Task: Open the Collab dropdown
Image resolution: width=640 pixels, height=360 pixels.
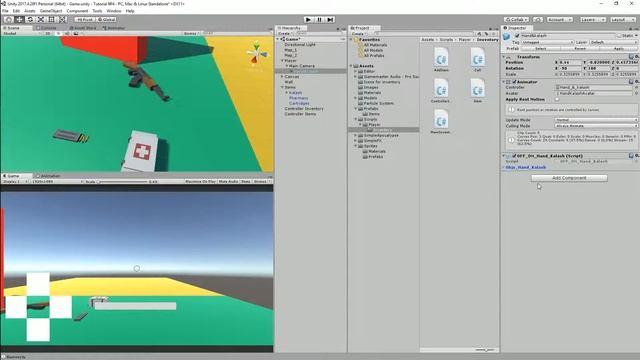Action: pyautogui.click(x=516, y=20)
